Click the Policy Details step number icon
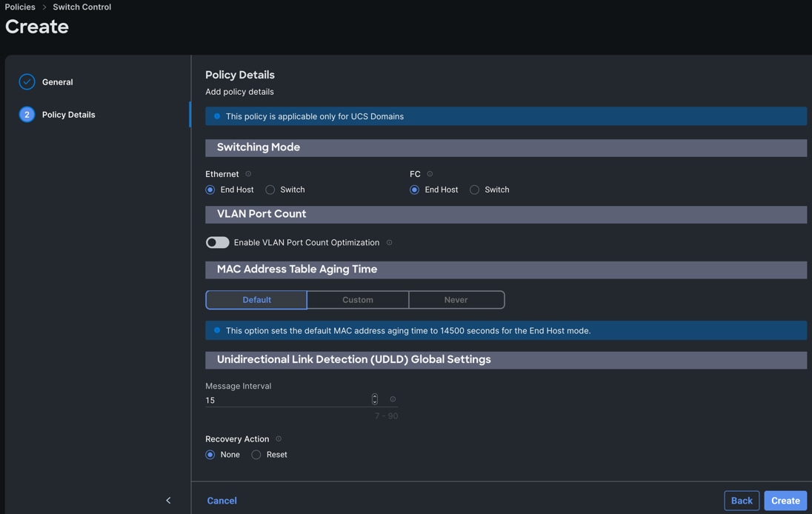This screenshot has width=812, height=514. [x=27, y=115]
